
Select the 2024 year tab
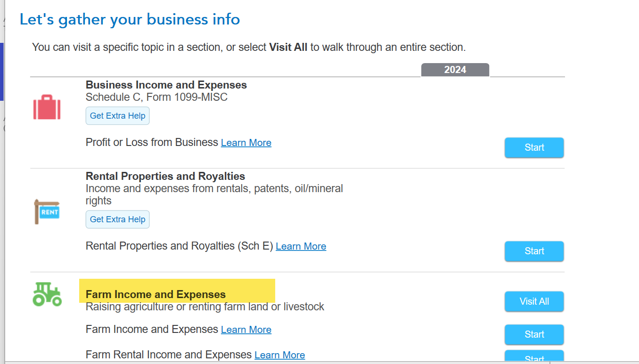pyautogui.click(x=455, y=70)
